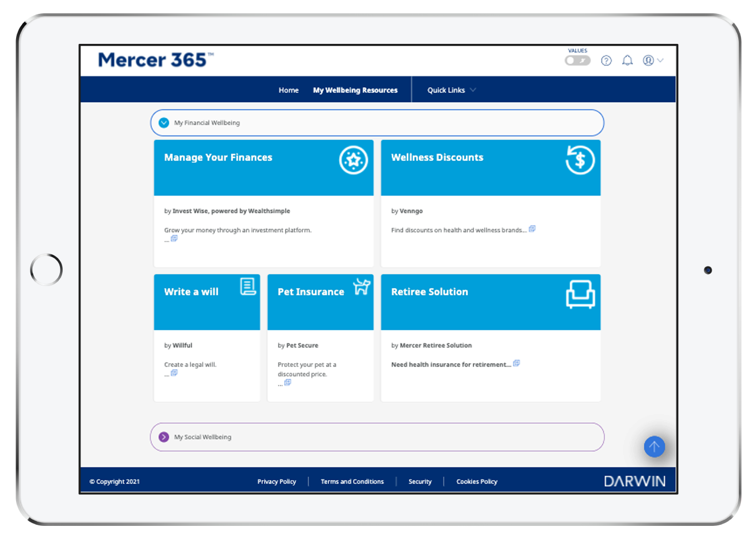The width and height of the screenshot is (756, 547).
Task: Go to the Home tab
Action: tap(288, 90)
